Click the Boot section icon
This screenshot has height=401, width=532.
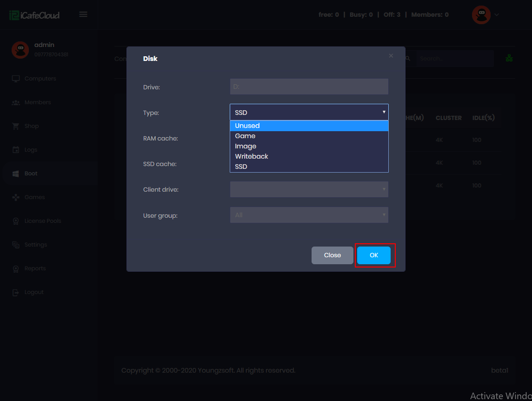point(16,173)
